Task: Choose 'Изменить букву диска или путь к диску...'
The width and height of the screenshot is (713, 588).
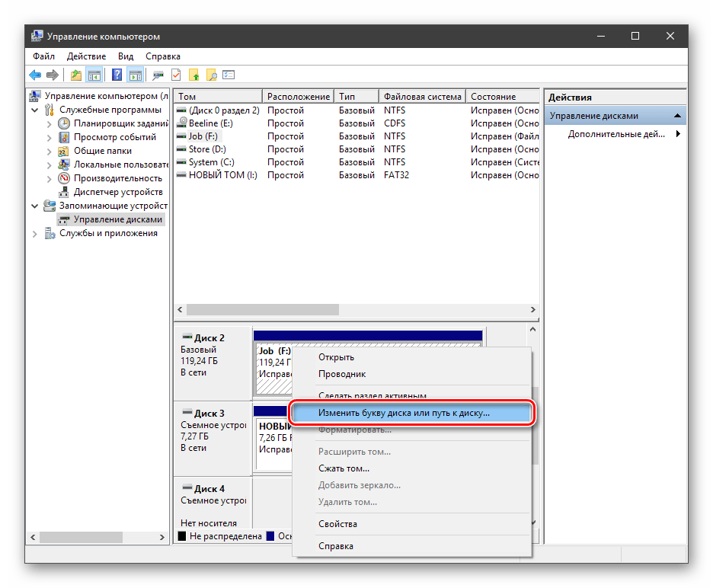Action: [x=404, y=413]
